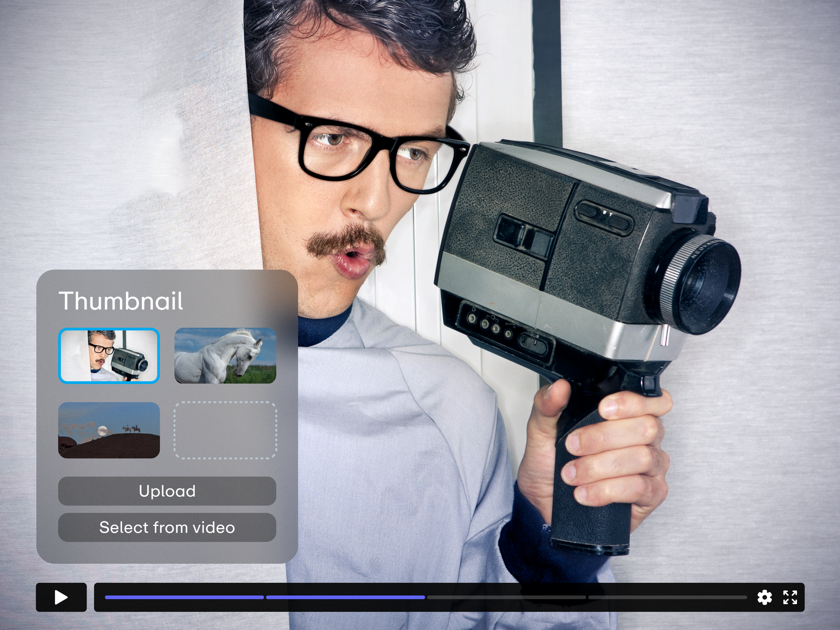840x630 pixels.
Task: Click the Thumbnail panel heading
Action: [121, 300]
